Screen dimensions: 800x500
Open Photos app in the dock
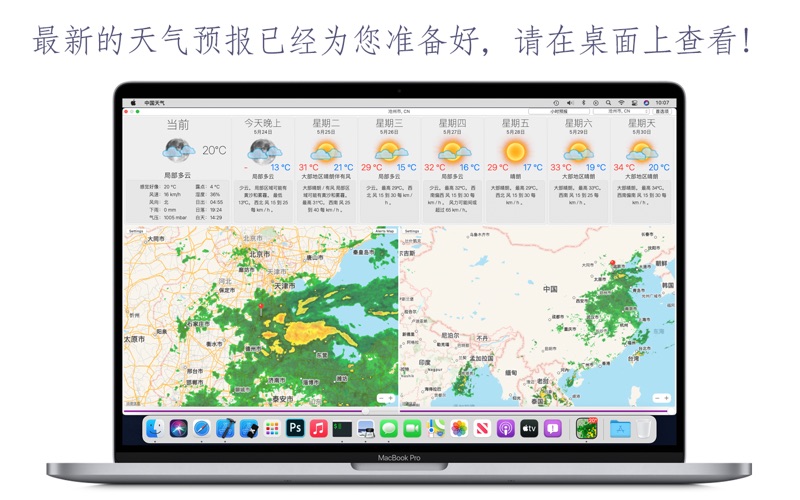459,429
